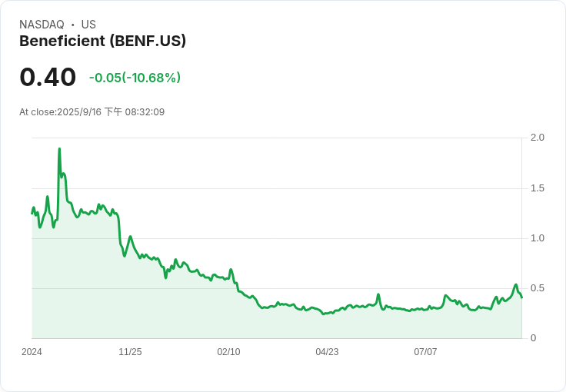Select the 04/23 x-axis date label
566x392 pixels.
tap(327, 352)
